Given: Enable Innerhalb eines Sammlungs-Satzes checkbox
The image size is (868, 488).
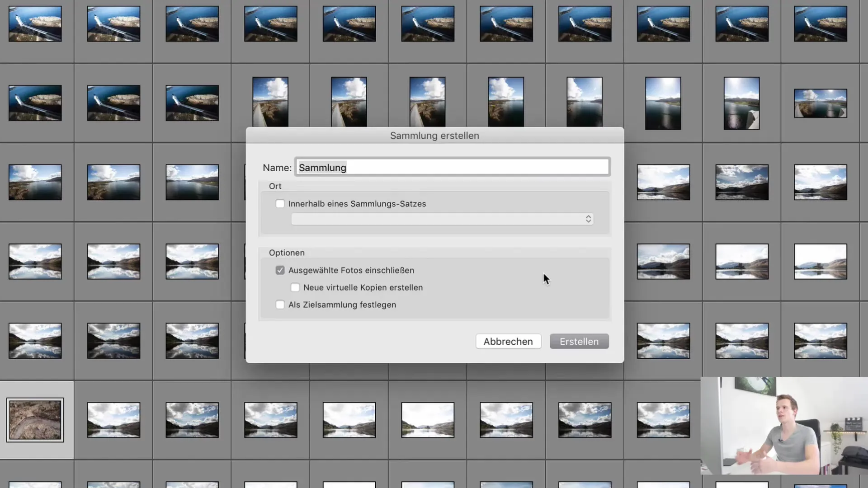Looking at the screenshot, I should (x=280, y=204).
